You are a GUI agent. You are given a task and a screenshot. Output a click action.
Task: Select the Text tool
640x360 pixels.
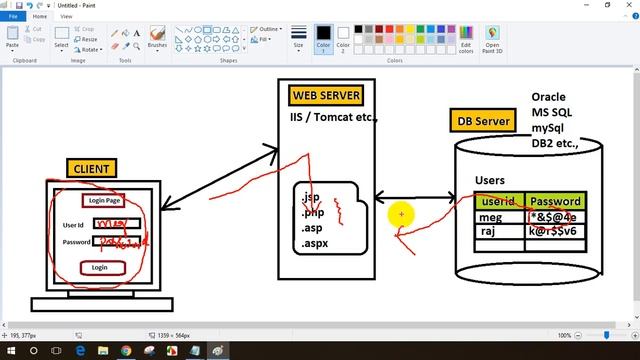(137, 34)
